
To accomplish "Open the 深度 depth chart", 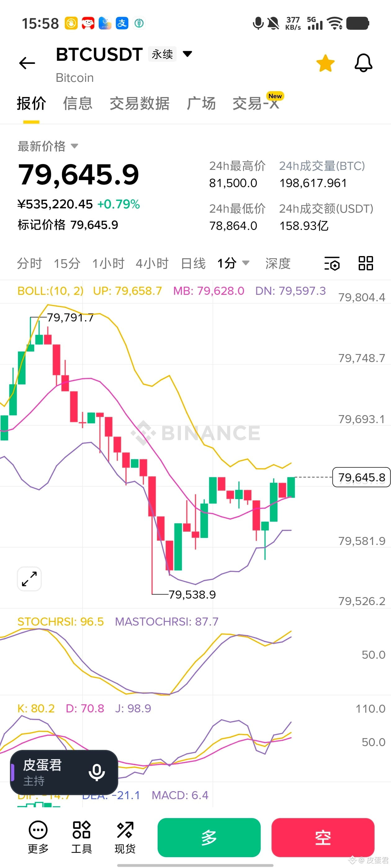I will click(278, 263).
